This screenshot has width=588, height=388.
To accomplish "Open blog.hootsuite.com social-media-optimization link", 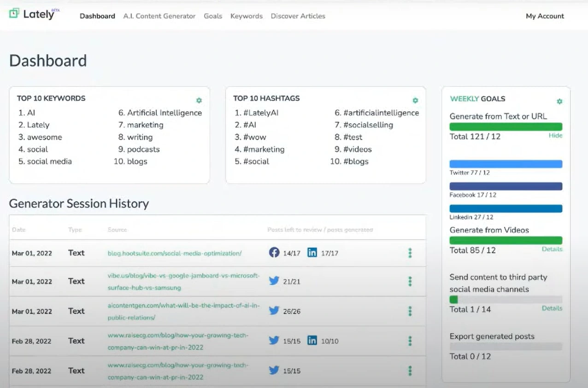I will (175, 253).
